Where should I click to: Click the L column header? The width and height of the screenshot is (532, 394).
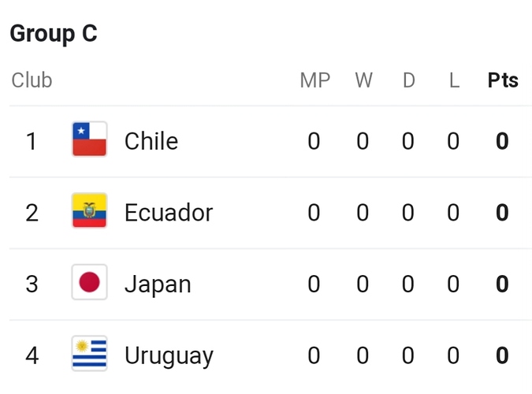coord(454,80)
